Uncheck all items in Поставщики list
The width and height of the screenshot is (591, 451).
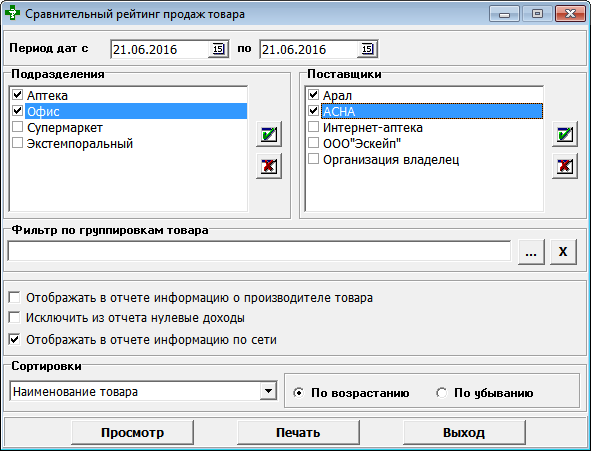(x=565, y=166)
